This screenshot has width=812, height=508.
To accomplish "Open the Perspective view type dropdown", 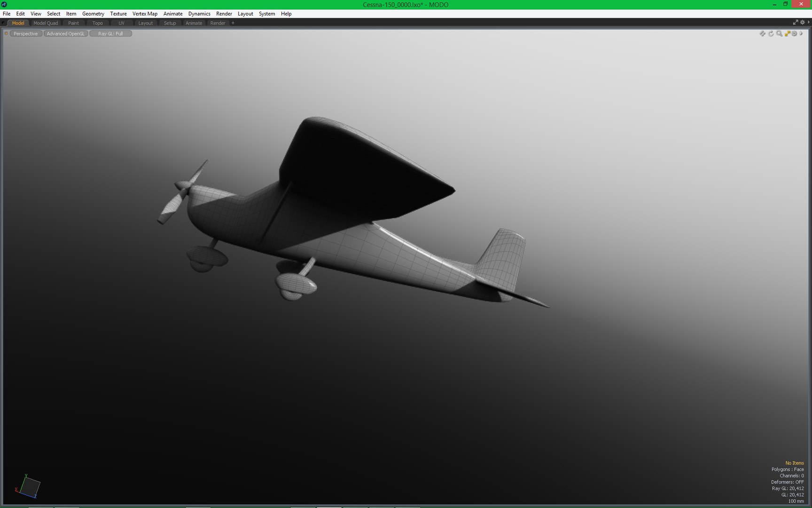I will [x=26, y=33].
